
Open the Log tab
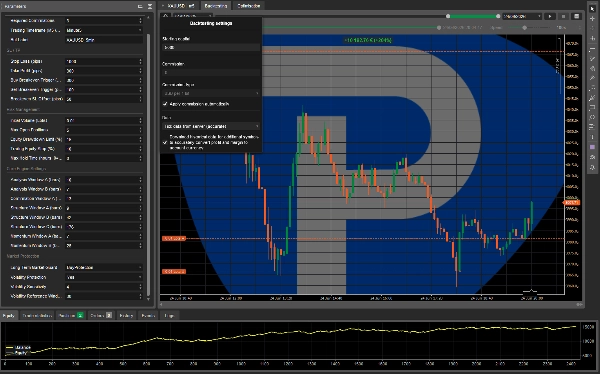169,315
